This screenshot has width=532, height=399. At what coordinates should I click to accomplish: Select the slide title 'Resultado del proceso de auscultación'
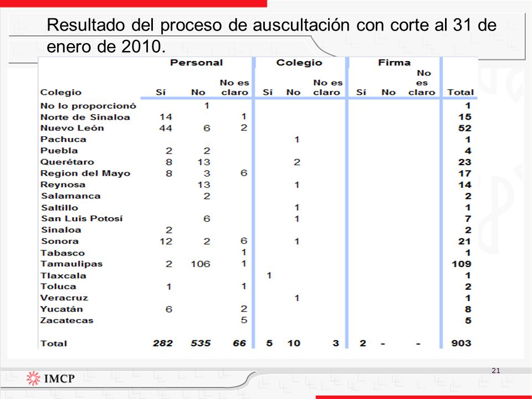(x=198, y=25)
